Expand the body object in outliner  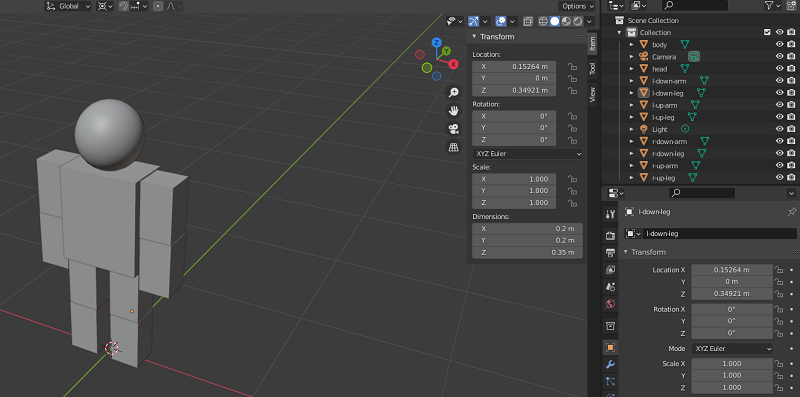(x=632, y=44)
